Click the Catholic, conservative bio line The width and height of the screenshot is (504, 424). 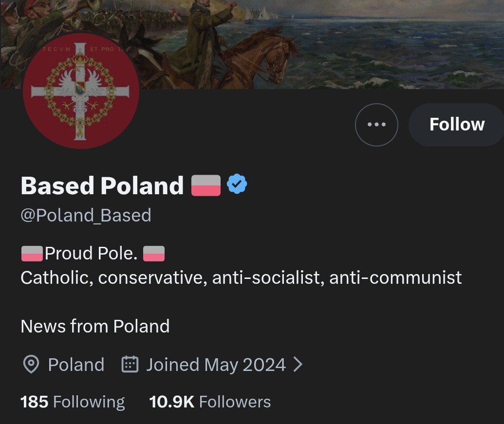(x=241, y=277)
